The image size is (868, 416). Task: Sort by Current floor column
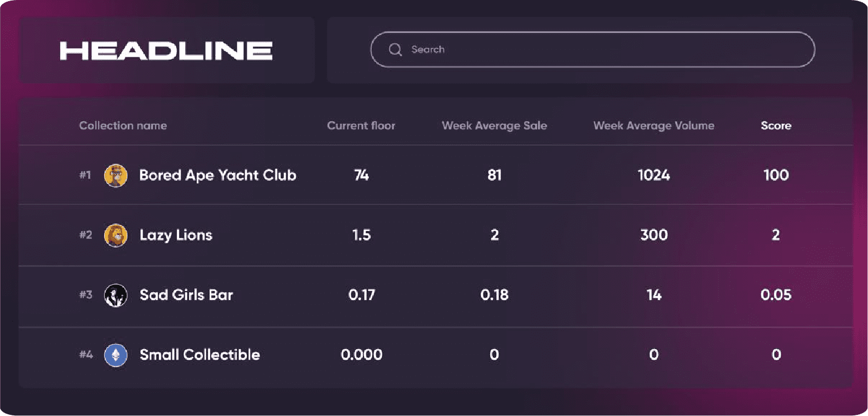point(361,126)
